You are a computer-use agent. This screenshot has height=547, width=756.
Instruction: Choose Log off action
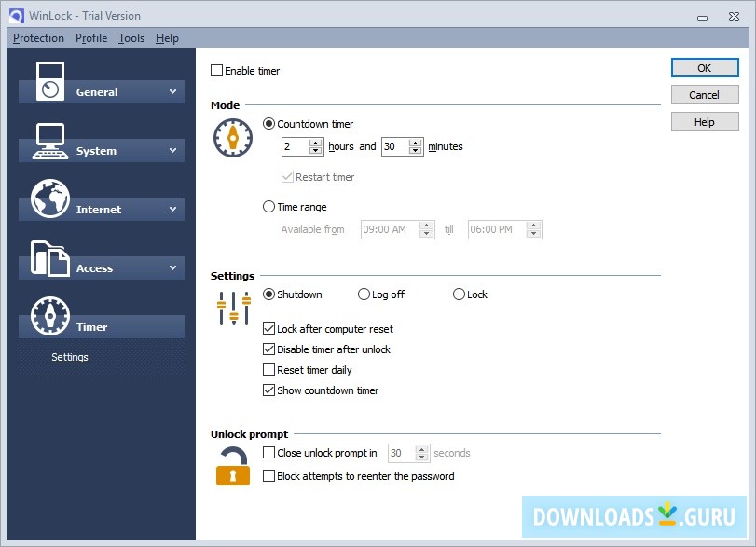[364, 294]
